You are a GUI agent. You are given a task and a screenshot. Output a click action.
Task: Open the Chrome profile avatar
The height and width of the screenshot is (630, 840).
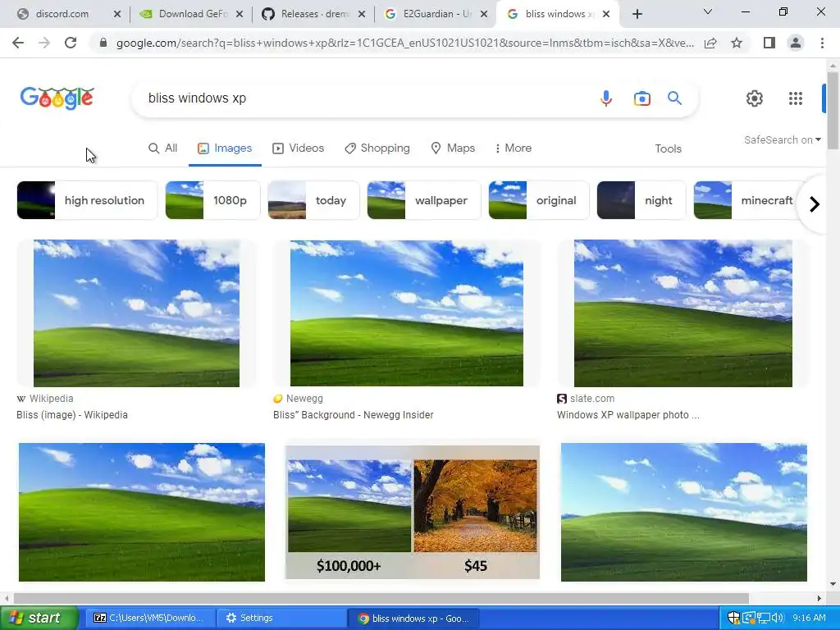[x=796, y=43]
